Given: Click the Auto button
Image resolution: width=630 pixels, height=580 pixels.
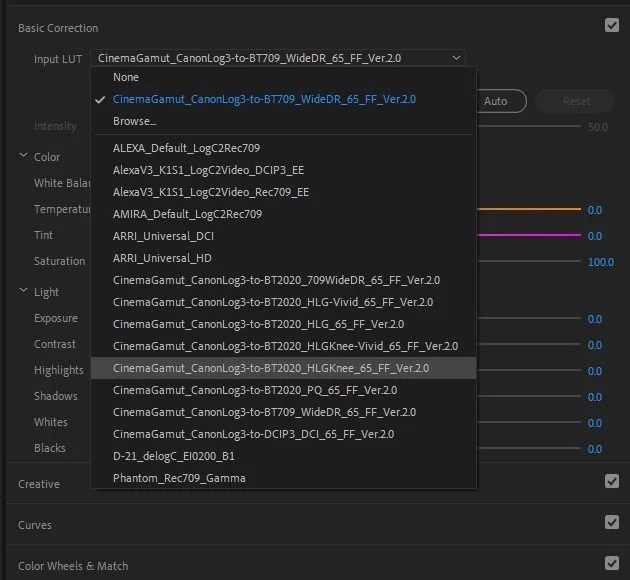Looking at the screenshot, I should (x=501, y=101).
